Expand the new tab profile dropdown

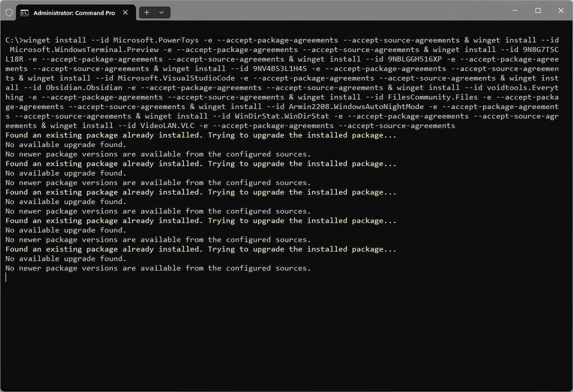click(162, 12)
